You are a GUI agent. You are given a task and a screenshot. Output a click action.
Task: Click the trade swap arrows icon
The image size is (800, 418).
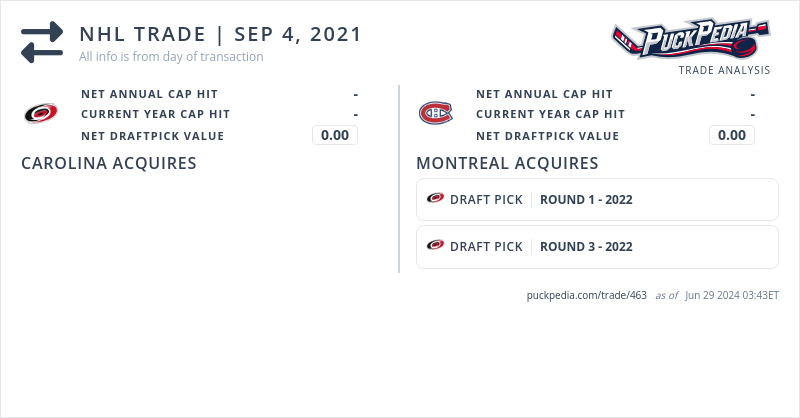click(x=42, y=42)
